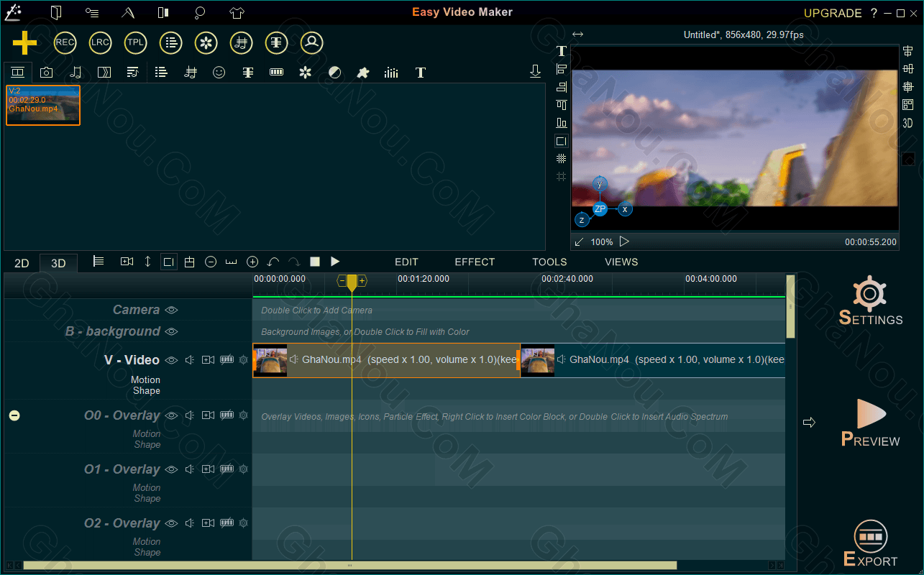Switch to the camera photo resource tab
Image resolution: width=924 pixels, height=575 pixels.
click(x=46, y=73)
